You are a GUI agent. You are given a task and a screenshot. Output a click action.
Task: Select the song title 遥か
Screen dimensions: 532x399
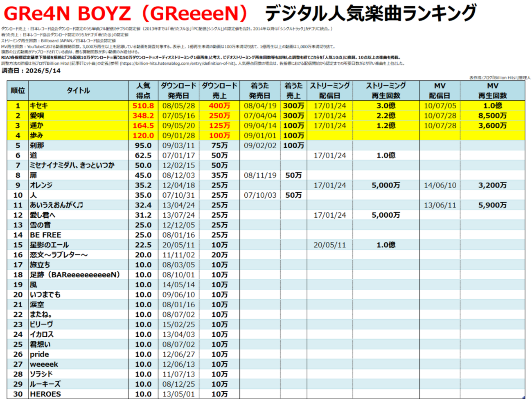pos(36,125)
